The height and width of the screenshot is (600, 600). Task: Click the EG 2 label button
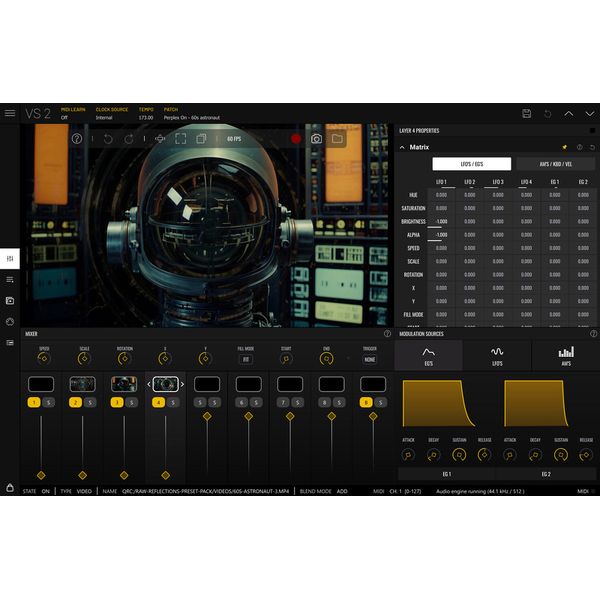546,474
